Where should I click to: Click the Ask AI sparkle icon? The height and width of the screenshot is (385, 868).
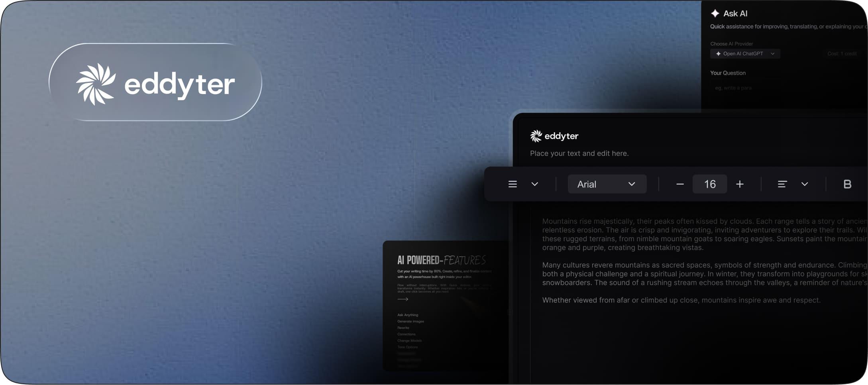(x=715, y=13)
